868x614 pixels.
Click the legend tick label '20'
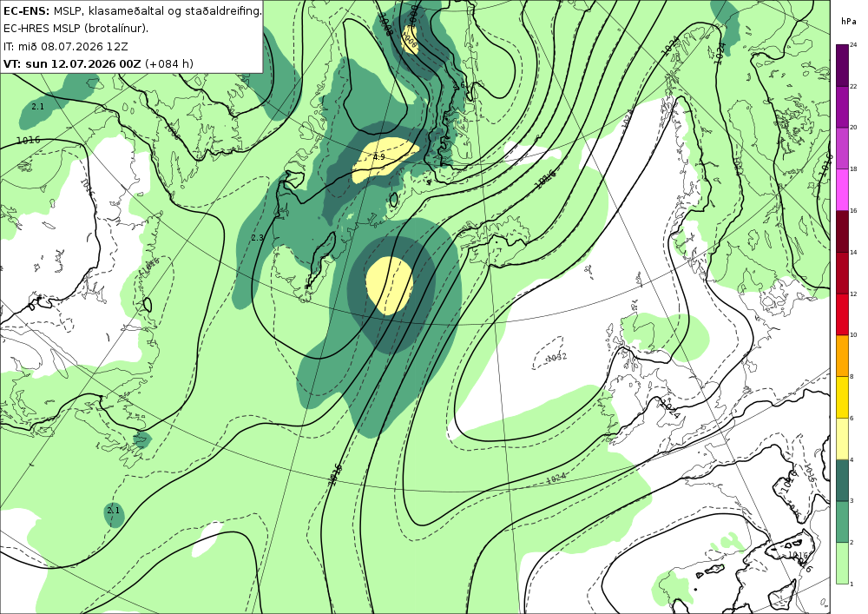click(853, 128)
